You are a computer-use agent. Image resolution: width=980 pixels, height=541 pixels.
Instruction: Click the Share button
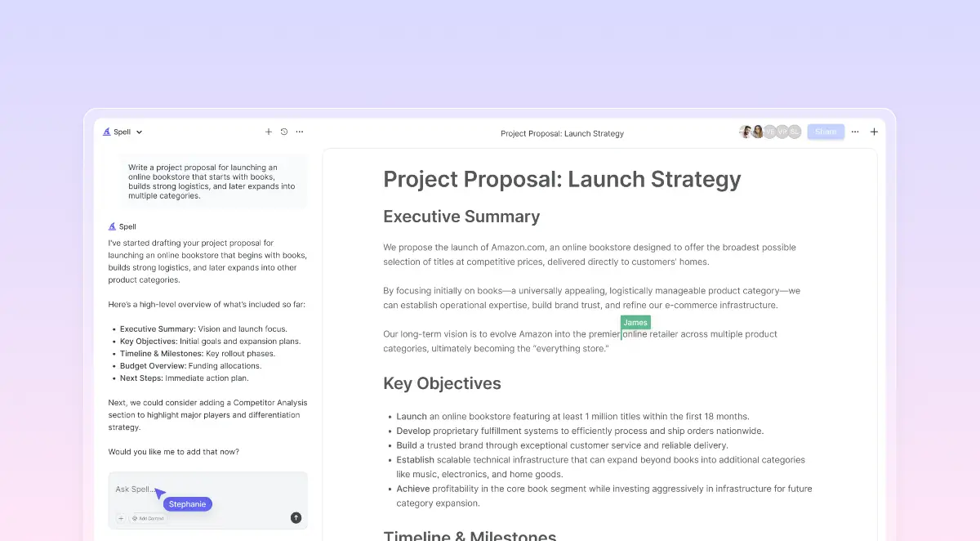[x=825, y=132]
